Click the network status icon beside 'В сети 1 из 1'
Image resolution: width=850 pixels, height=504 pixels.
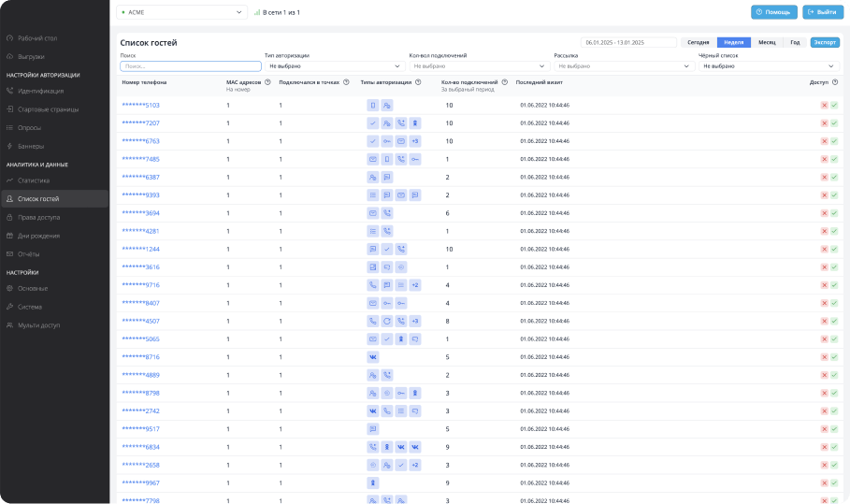tap(257, 13)
